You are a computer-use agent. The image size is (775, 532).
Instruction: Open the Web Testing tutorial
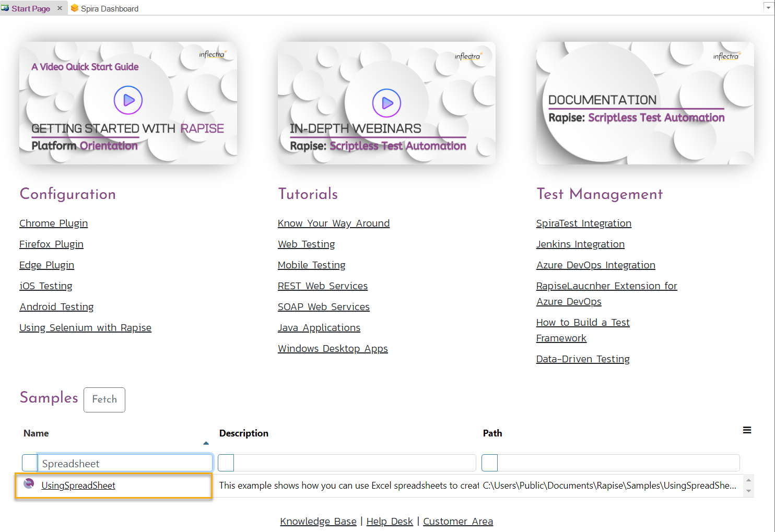(x=306, y=244)
